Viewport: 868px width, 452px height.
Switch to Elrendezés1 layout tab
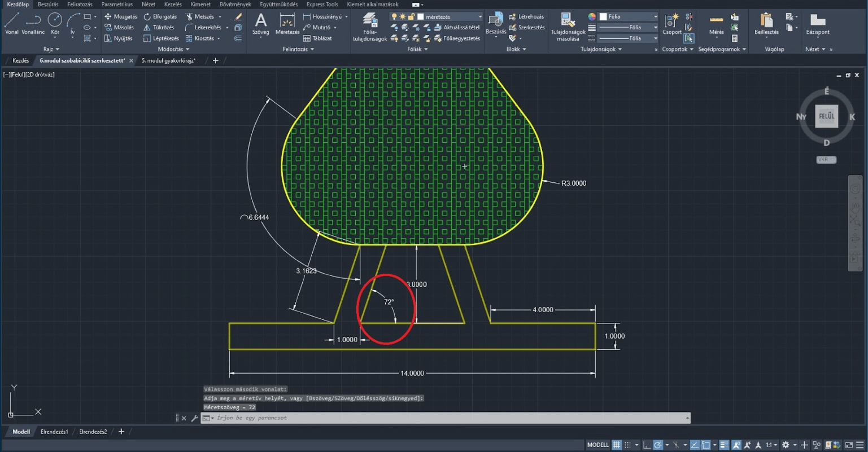54,432
